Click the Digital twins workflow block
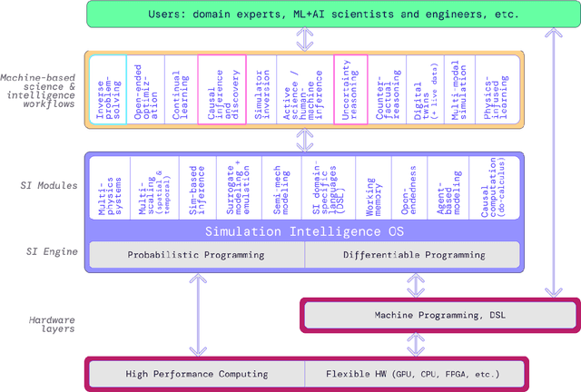Viewport: 581px width, 392px height. (422, 90)
